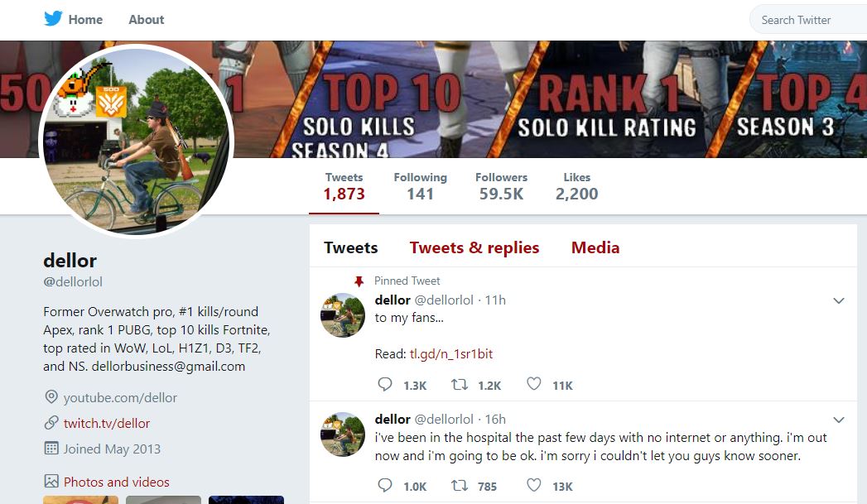The height and width of the screenshot is (504, 867).
Task: Like the hospital tweet
Action: [534, 486]
